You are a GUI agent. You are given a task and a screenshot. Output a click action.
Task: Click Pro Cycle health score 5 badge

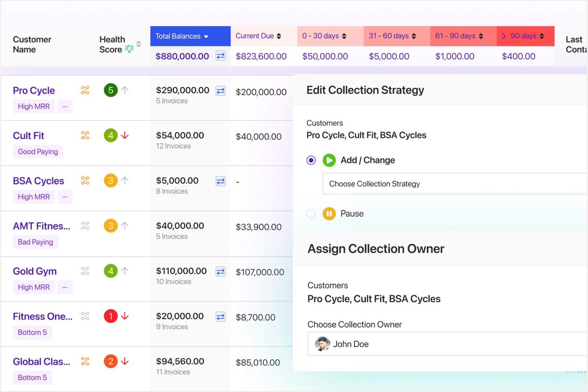111,90
